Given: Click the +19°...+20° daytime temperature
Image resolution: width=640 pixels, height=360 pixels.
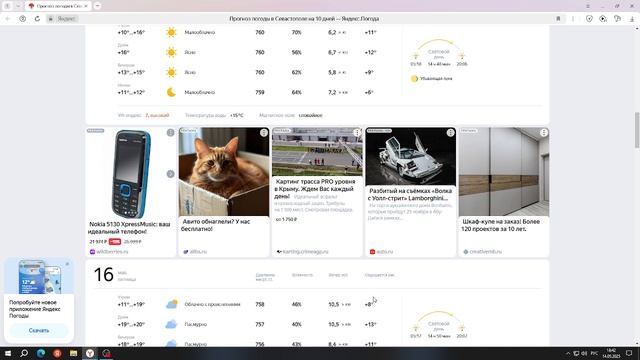Looking at the screenshot, I should pyautogui.click(x=131, y=324).
